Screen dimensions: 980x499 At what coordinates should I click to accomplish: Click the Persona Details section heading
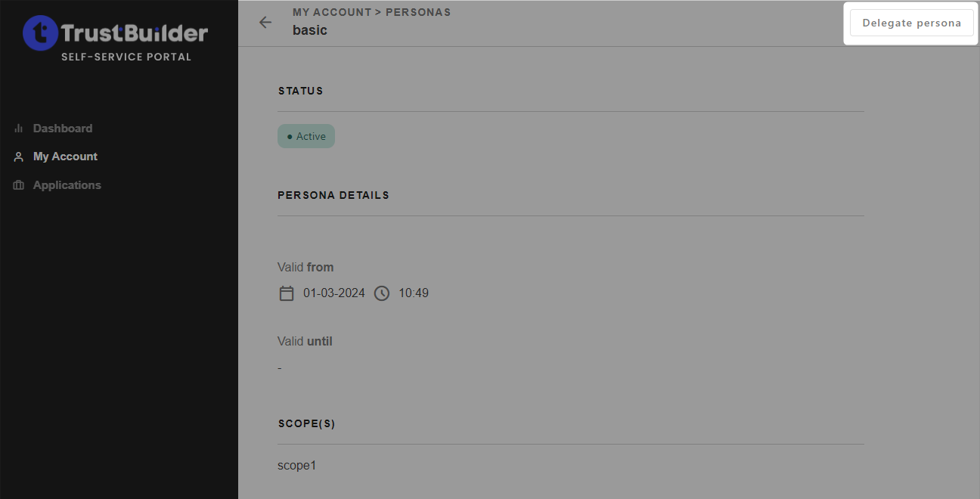point(333,195)
